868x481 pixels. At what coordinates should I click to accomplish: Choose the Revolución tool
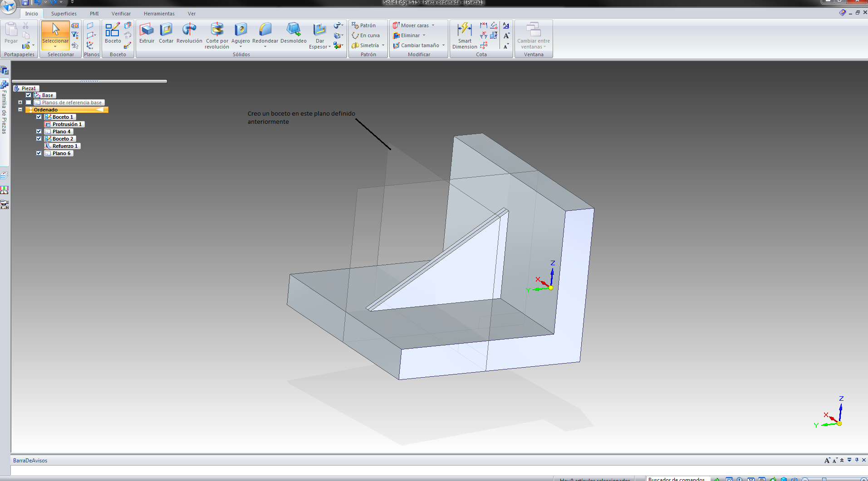pos(189,33)
